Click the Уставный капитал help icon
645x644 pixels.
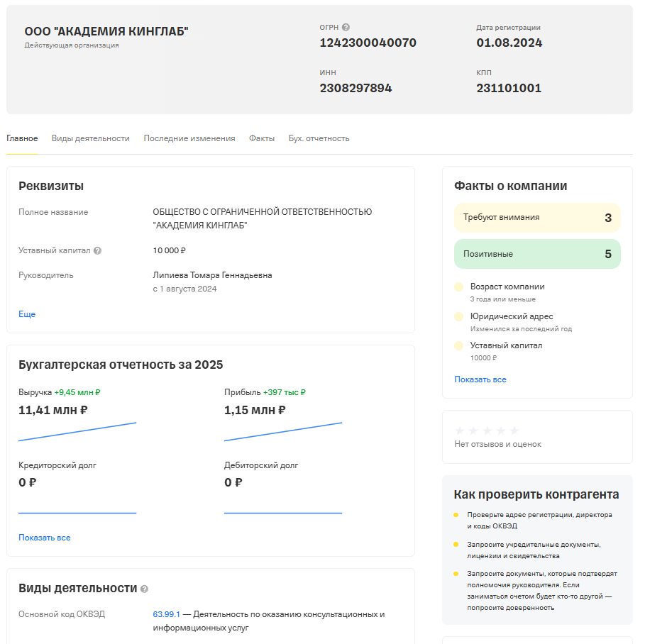pos(97,251)
